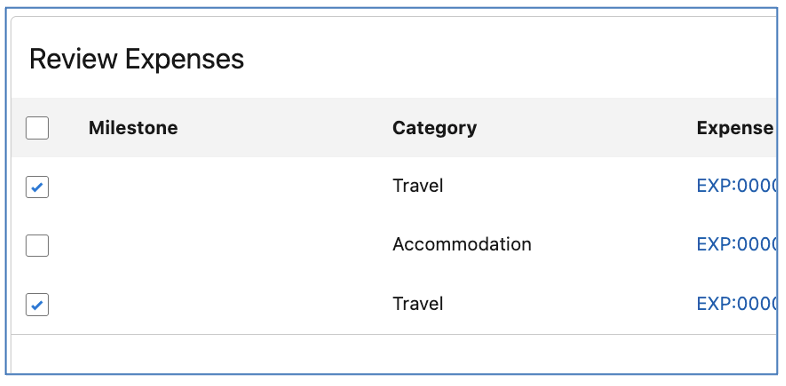Select the Accommodation category cell

click(462, 245)
